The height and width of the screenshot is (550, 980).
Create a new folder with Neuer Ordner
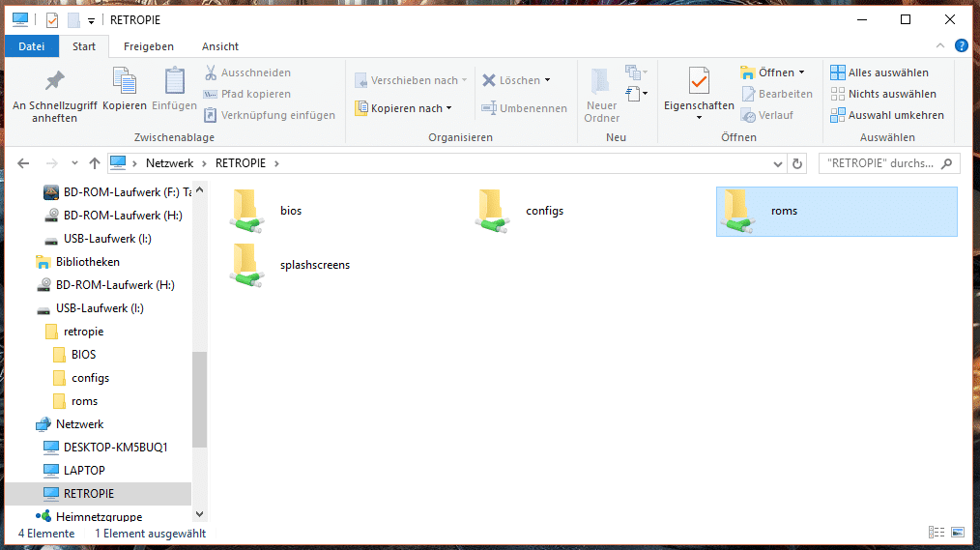click(x=601, y=95)
